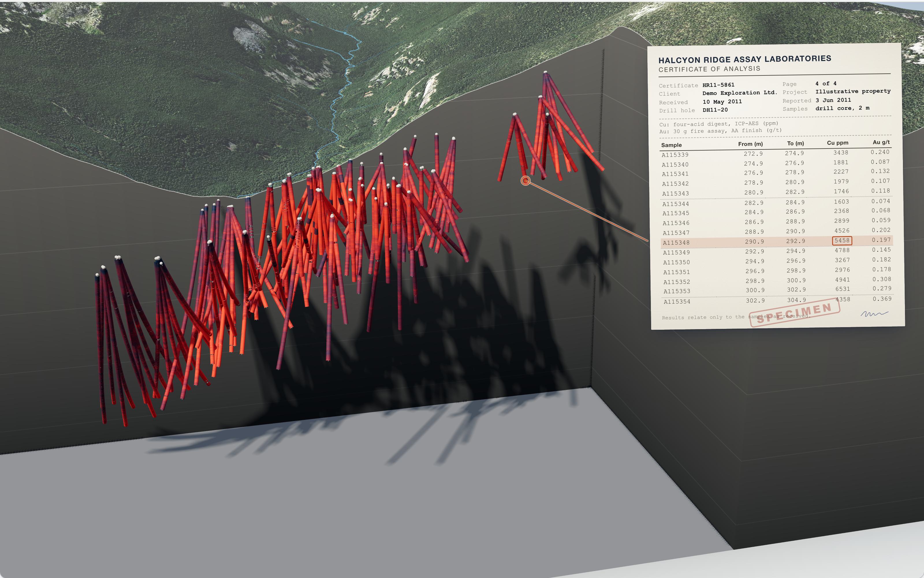Click the Au 30 g fire assay note
924x578 pixels.
click(720, 131)
